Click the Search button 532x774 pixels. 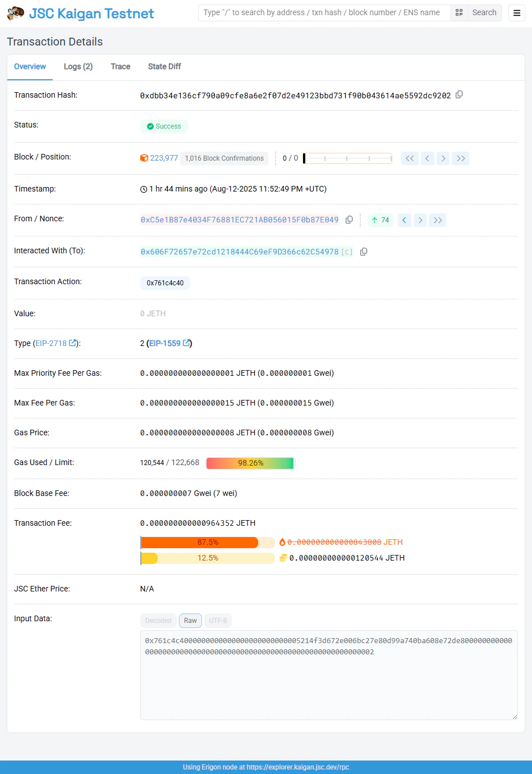pyautogui.click(x=484, y=12)
